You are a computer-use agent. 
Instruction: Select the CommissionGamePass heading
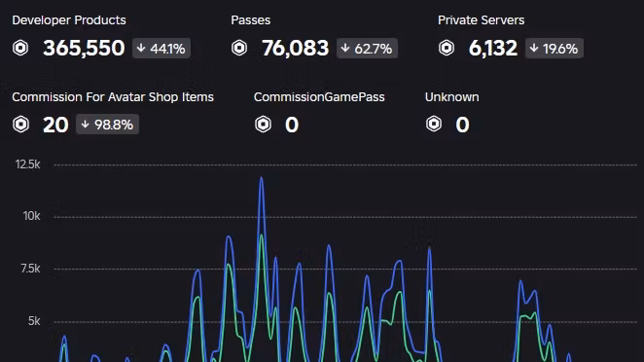pos(319,97)
